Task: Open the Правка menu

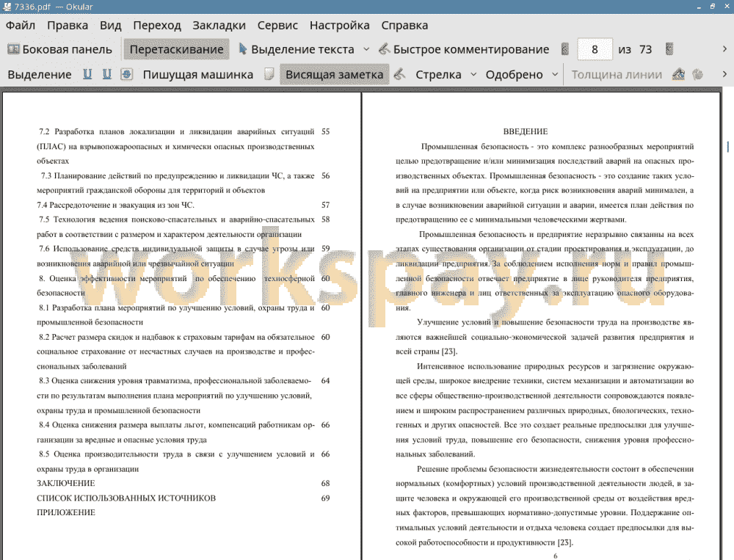Action: [68, 25]
